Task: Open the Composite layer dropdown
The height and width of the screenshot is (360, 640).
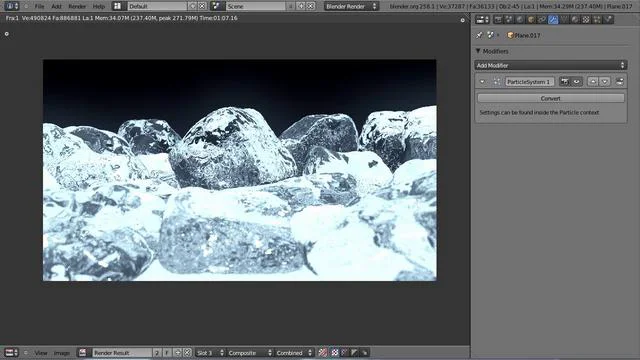Action: 250,353
